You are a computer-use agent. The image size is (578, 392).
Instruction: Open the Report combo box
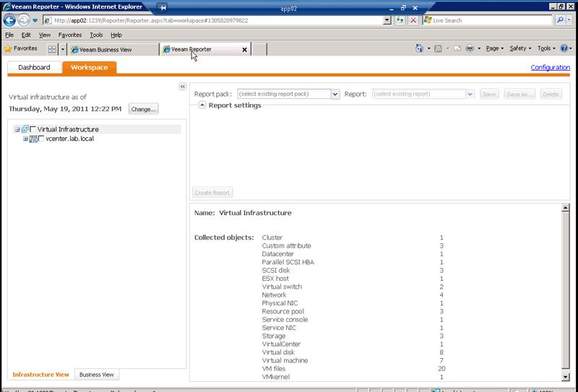pos(423,94)
